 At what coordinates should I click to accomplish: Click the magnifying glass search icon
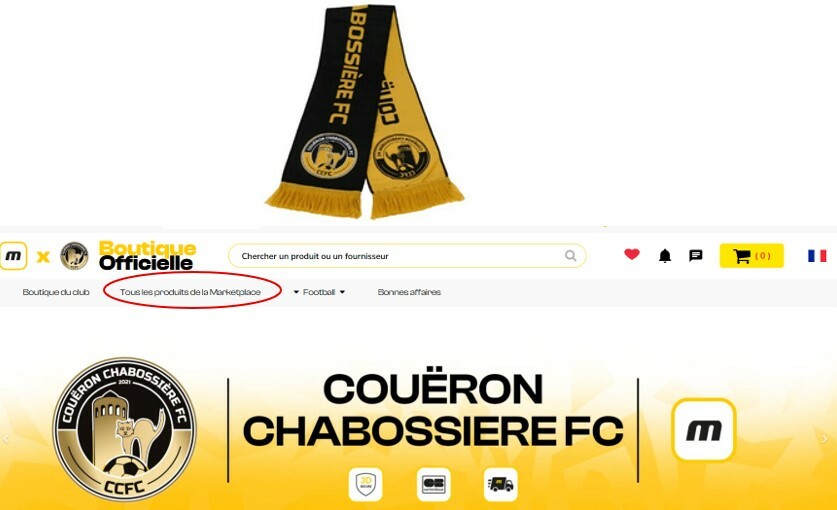pos(571,256)
